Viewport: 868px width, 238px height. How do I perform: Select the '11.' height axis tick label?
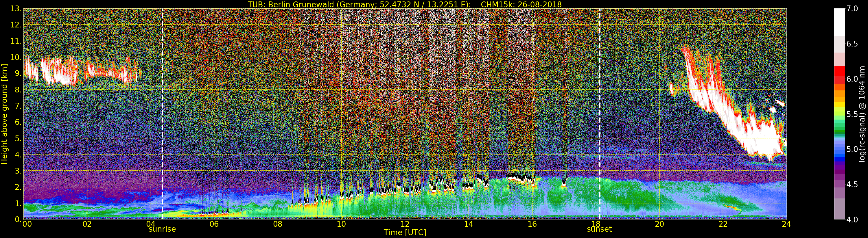click(x=16, y=41)
